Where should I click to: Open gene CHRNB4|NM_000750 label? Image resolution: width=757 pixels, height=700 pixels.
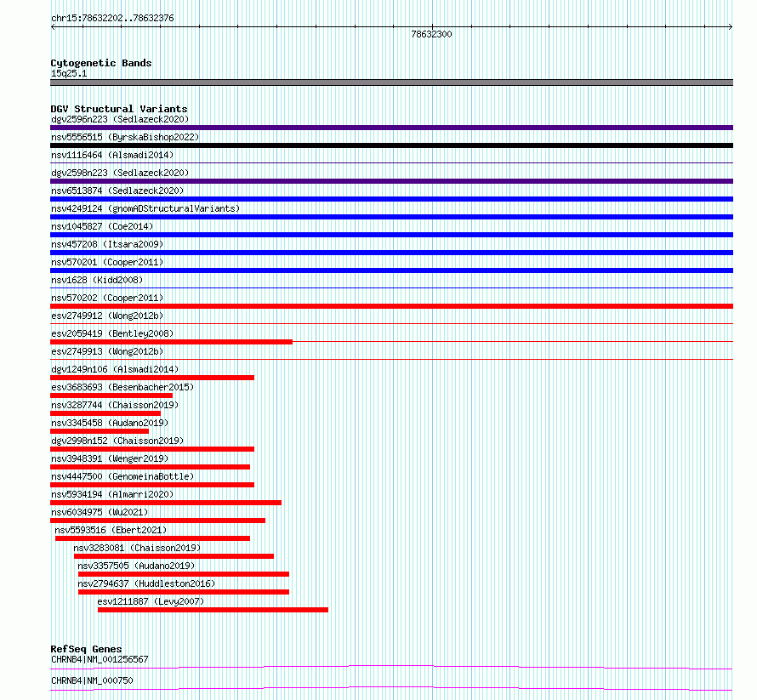92,680
